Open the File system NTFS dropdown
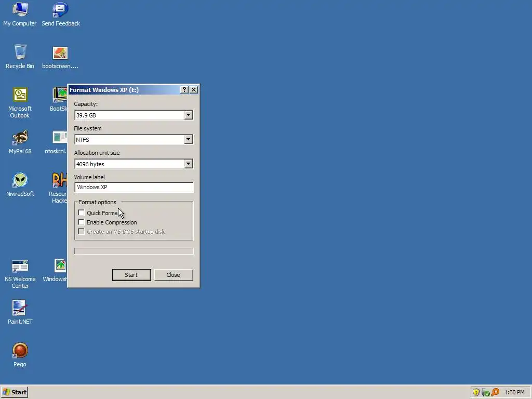 coord(188,139)
